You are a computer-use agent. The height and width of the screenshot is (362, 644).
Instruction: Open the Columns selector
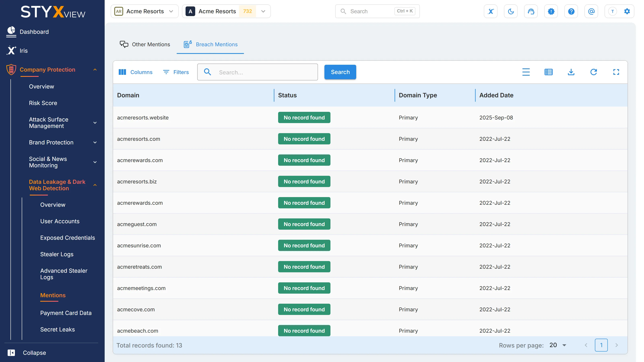click(x=135, y=72)
